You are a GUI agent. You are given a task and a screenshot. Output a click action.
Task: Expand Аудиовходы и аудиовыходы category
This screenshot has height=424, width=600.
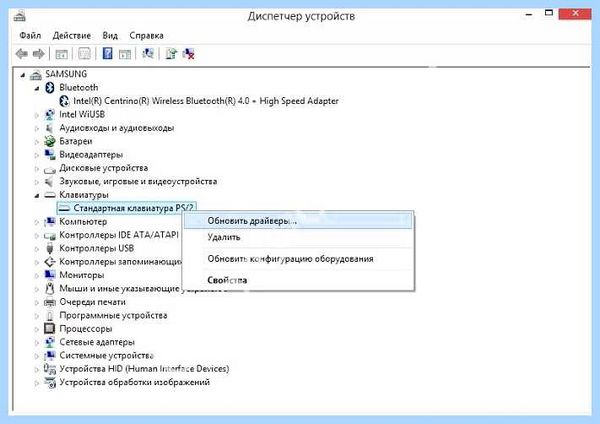[37, 128]
